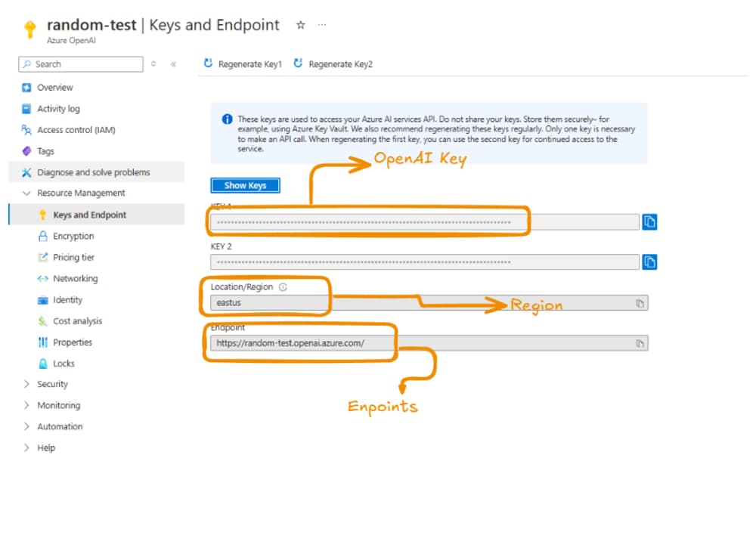This screenshot has height=554, width=756.
Task: Open Access control (IAM)
Action: [76, 130]
